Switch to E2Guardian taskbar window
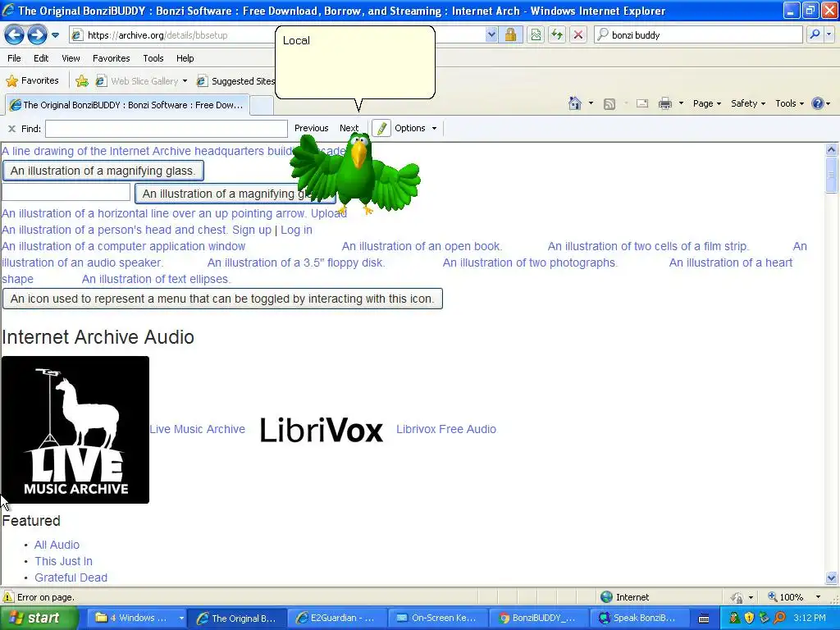 tap(337, 618)
